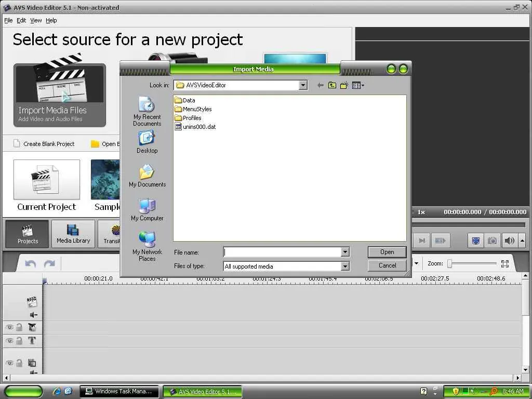Screen dimensions: 532x399
Task: Open the Help menu
Action: (x=51, y=20)
